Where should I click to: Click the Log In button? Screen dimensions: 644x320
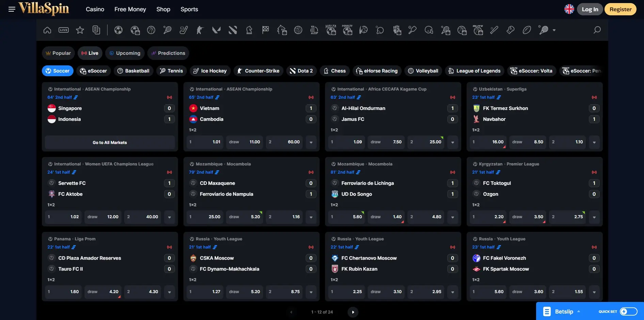pyautogui.click(x=590, y=9)
